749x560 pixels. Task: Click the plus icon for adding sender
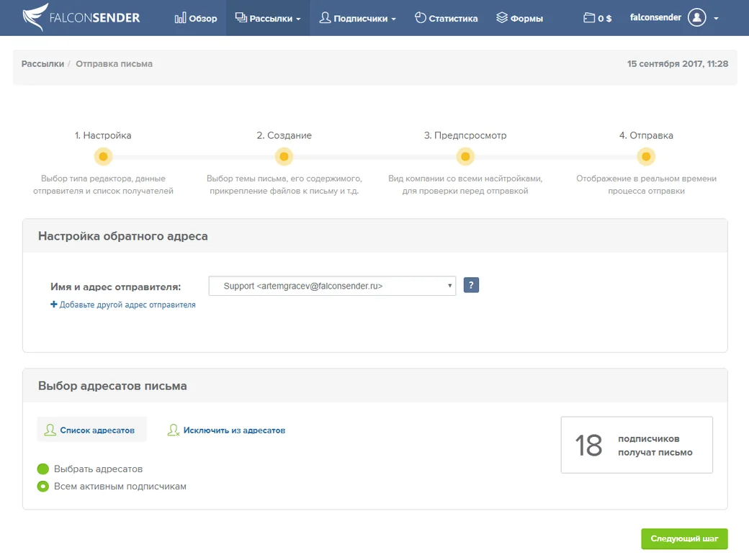coord(53,304)
